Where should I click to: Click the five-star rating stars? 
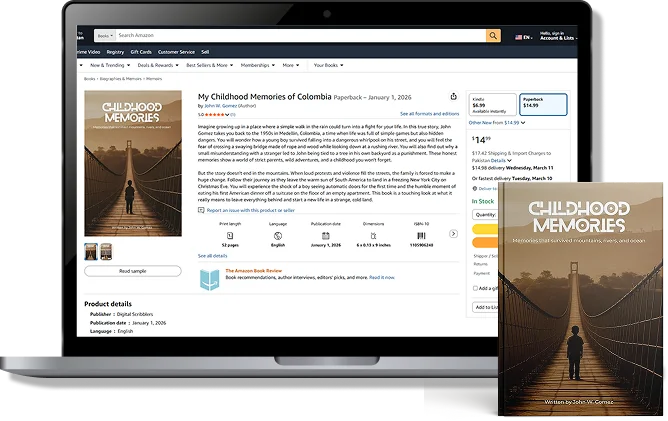point(214,115)
